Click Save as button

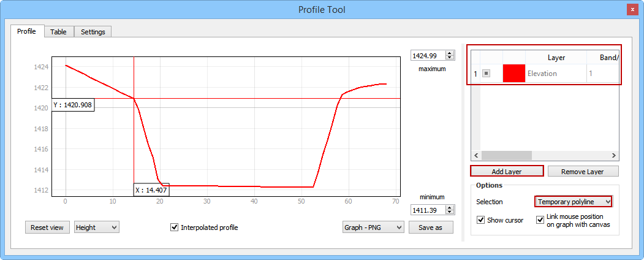pos(431,227)
